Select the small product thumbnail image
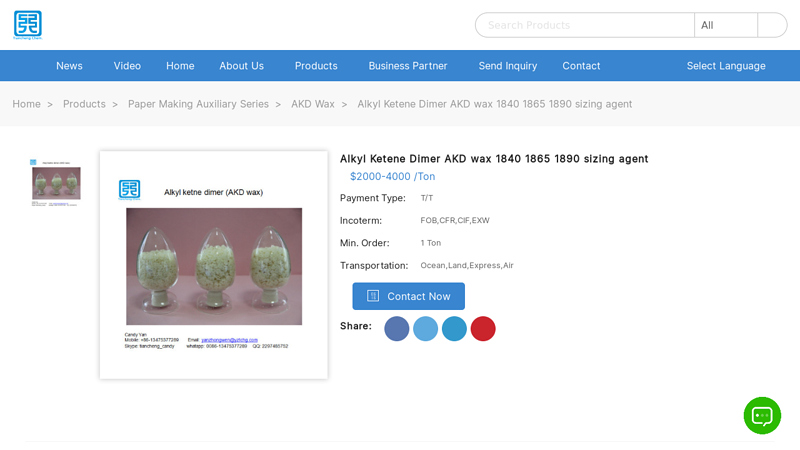 coord(56,183)
